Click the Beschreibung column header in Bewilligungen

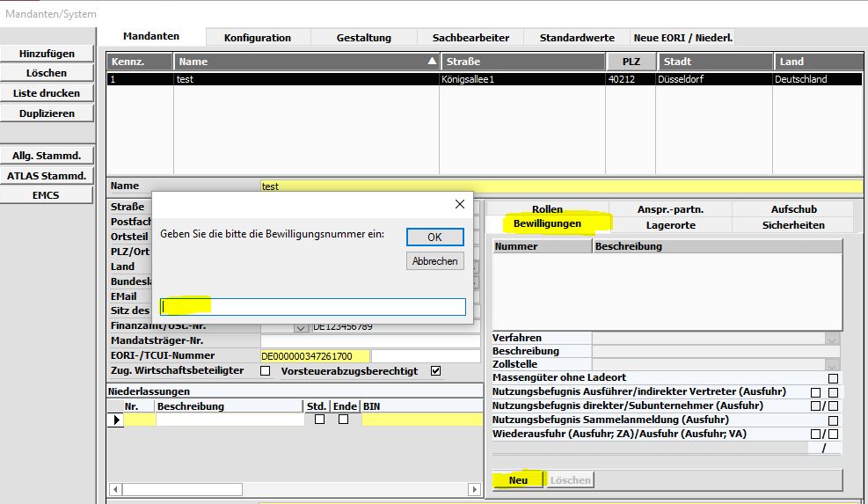[x=718, y=246]
